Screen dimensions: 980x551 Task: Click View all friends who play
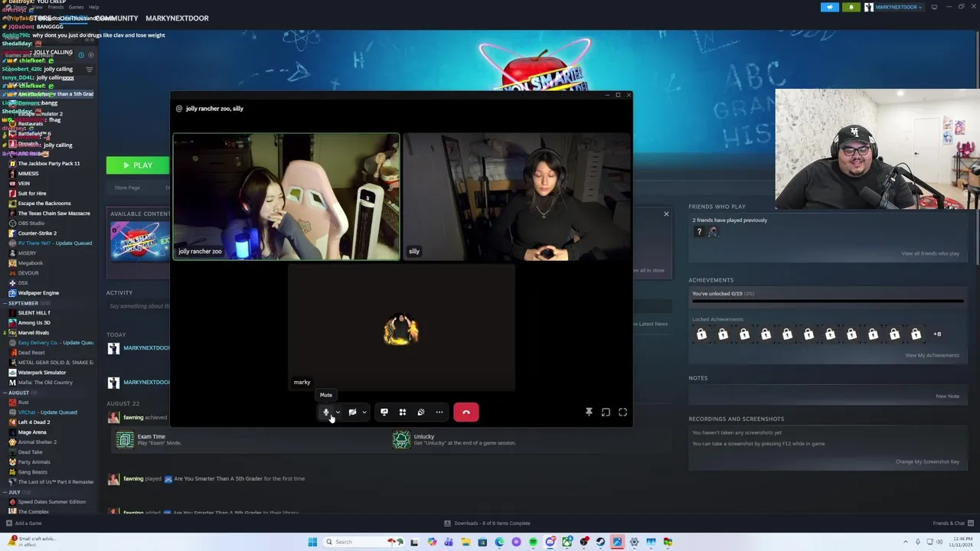930,253
